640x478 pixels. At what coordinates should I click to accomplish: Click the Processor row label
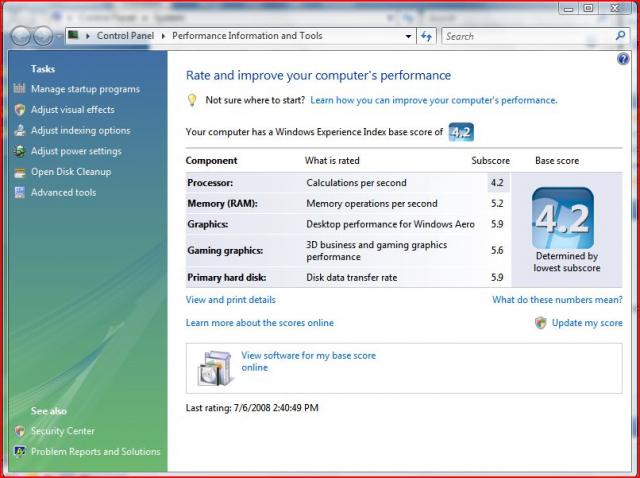(x=210, y=182)
